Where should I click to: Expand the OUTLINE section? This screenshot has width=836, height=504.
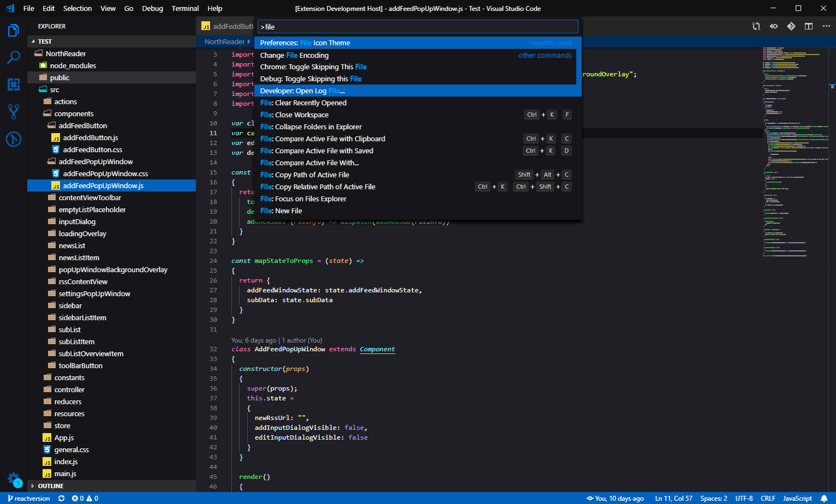[x=111, y=486]
